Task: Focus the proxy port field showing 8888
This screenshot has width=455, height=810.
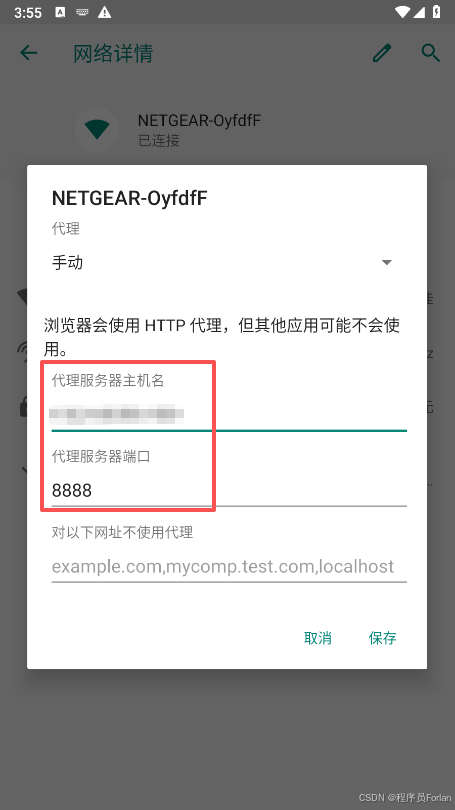Action: pos(229,490)
